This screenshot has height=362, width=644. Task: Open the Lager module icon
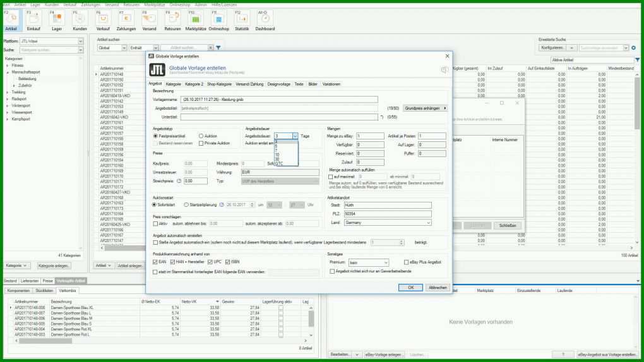57,21
